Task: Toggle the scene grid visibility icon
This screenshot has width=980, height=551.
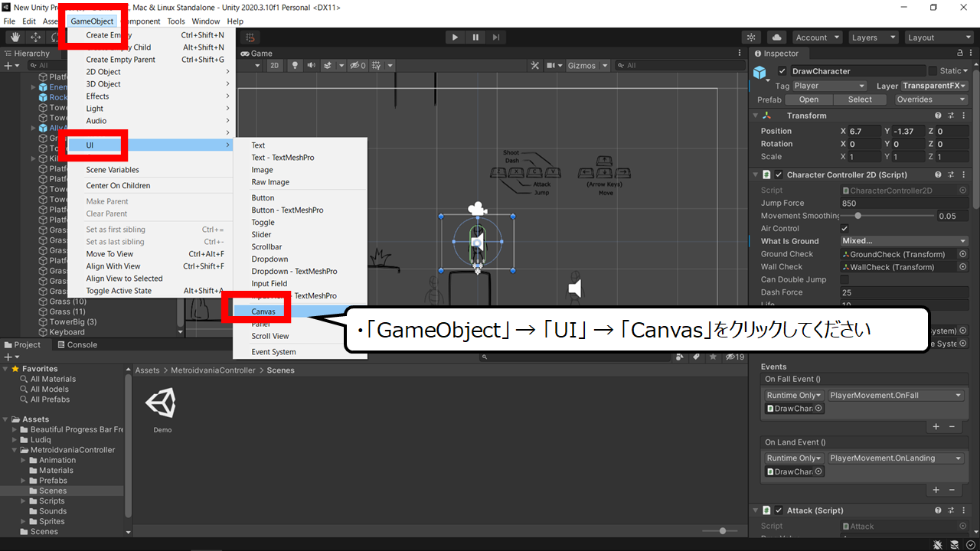Action: coord(377,66)
